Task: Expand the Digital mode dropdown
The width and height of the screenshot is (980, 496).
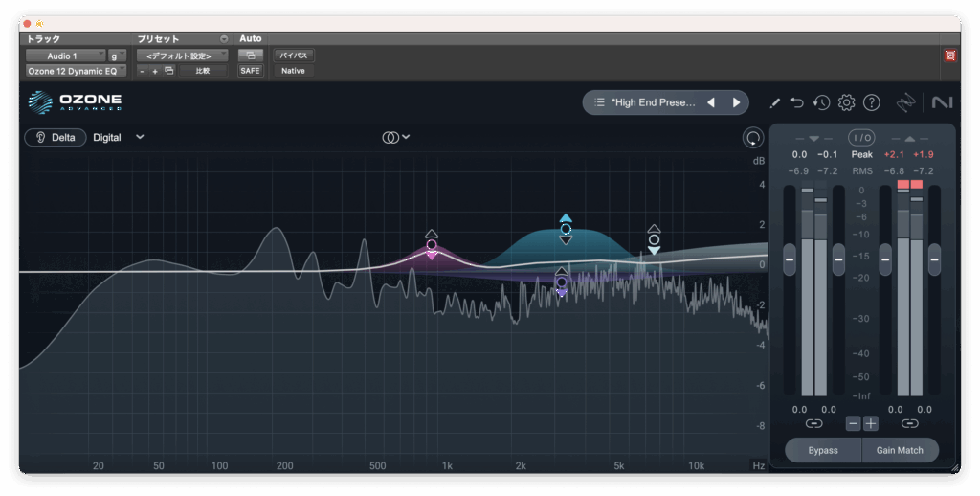Action: tap(140, 137)
